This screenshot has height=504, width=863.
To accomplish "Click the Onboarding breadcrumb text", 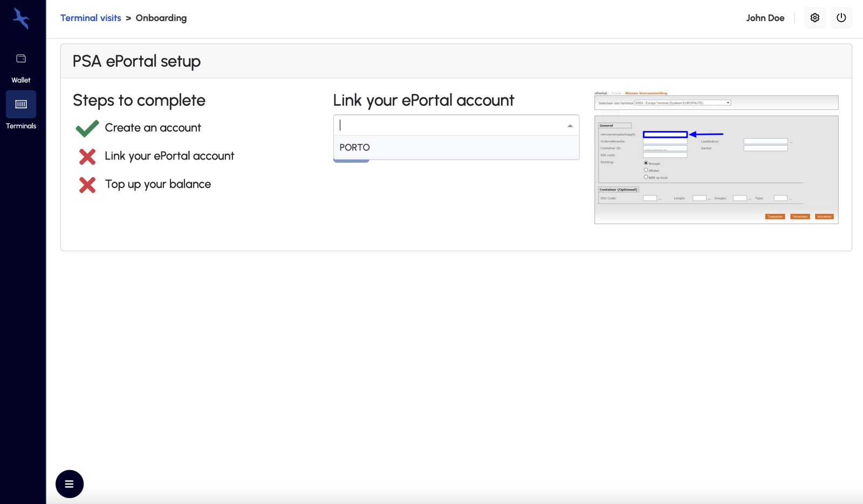I will [161, 18].
